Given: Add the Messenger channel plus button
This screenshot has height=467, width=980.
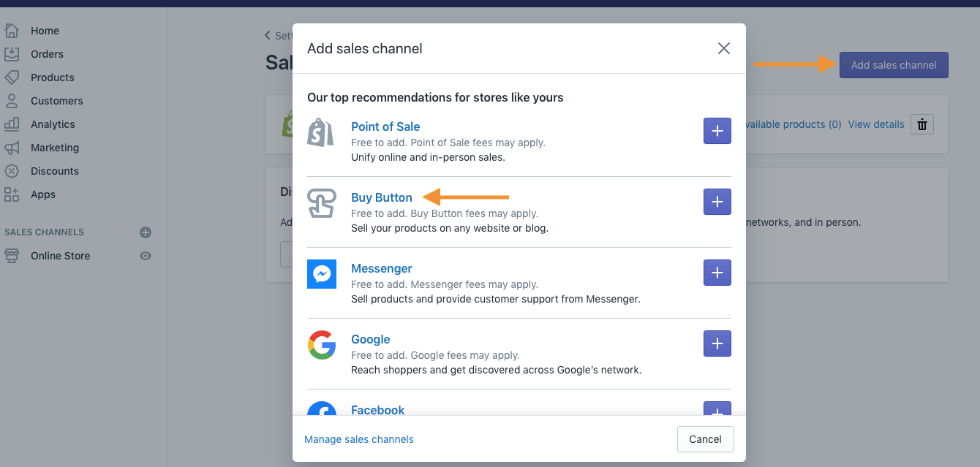Looking at the screenshot, I should coord(717,273).
